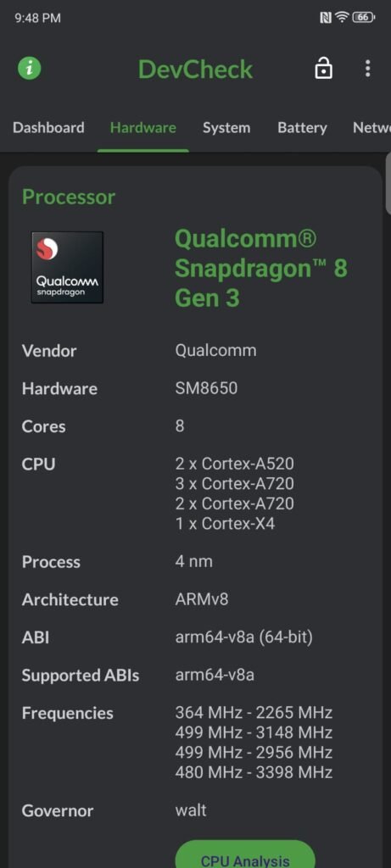Tap the SM8650 hardware value
The height and width of the screenshot is (868, 391).
tap(206, 388)
